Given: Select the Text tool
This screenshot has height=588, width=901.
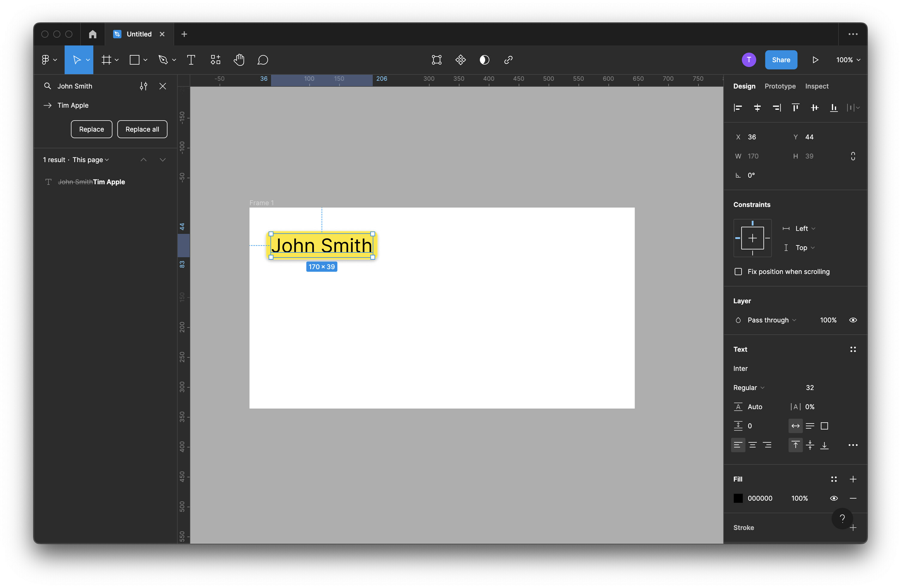Looking at the screenshot, I should pyautogui.click(x=191, y=60).
